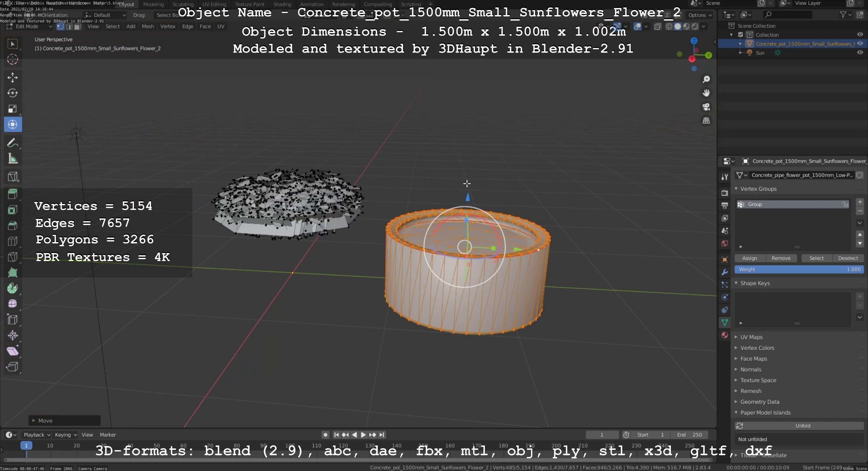Select the Shear tool
Image resolution: width=868 pixels, height=471 pixels.
click(x=13, y=351)
